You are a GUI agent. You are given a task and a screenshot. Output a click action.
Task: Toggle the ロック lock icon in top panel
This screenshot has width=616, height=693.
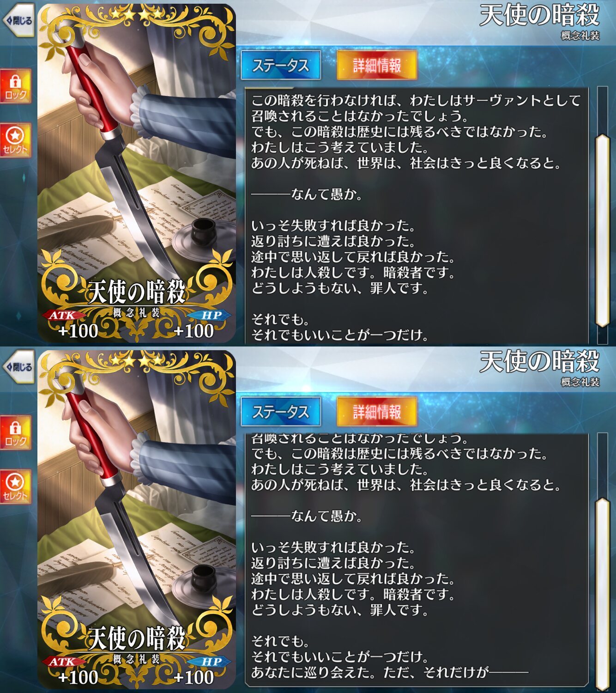pos(15,86)
